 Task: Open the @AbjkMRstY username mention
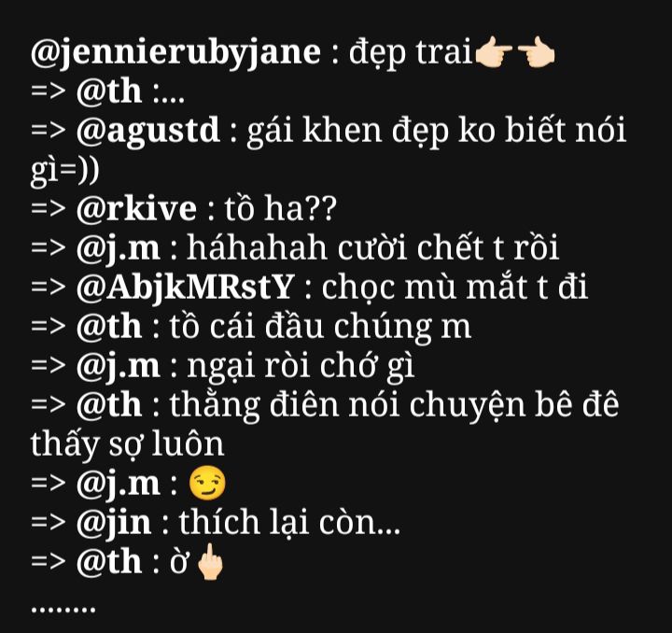[x=186, y=287]
